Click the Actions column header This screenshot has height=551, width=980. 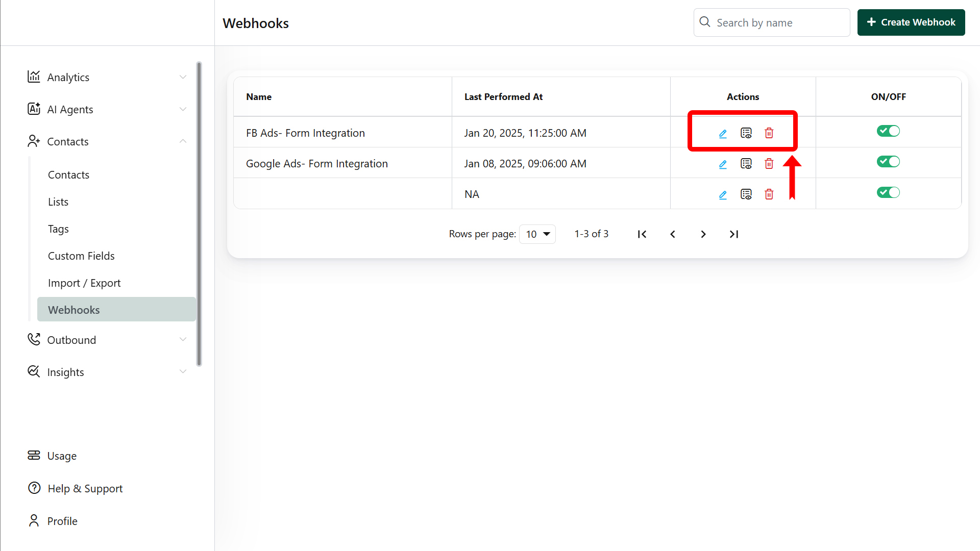[743, 97]
